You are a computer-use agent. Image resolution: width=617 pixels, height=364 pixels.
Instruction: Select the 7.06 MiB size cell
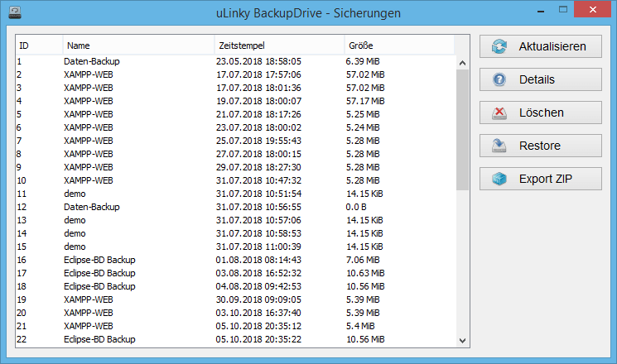(x=363, y=260)
